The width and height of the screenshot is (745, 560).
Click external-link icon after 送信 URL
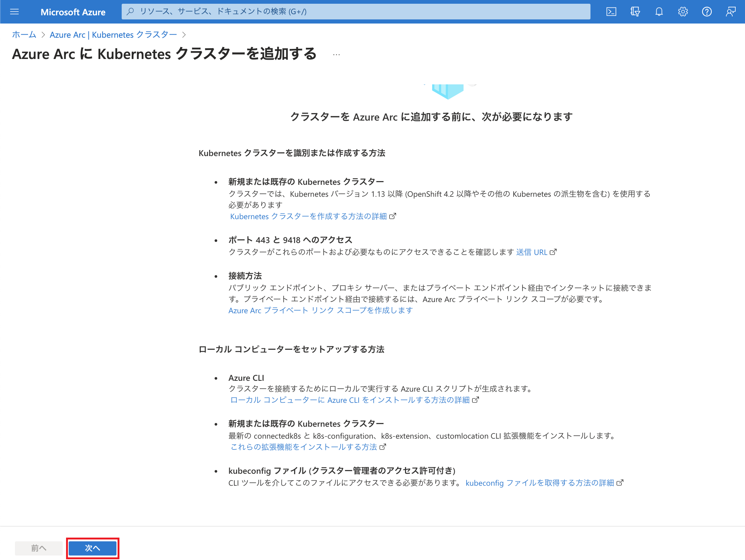click(x=553, y=252)
